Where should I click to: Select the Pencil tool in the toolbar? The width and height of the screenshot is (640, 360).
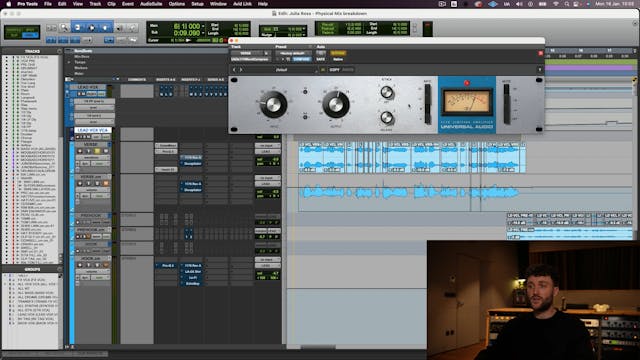click(132, 28)
